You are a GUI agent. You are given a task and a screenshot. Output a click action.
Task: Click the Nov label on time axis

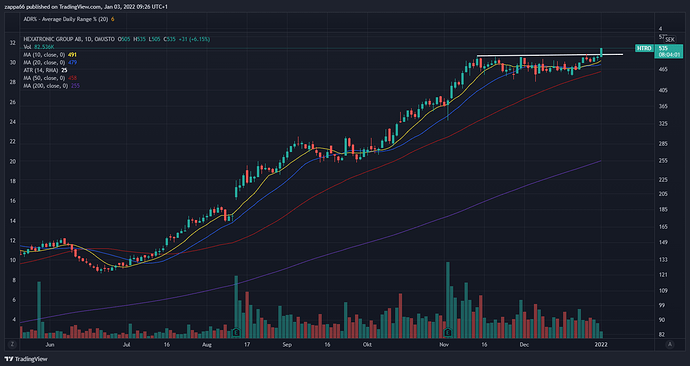(444, 345)
